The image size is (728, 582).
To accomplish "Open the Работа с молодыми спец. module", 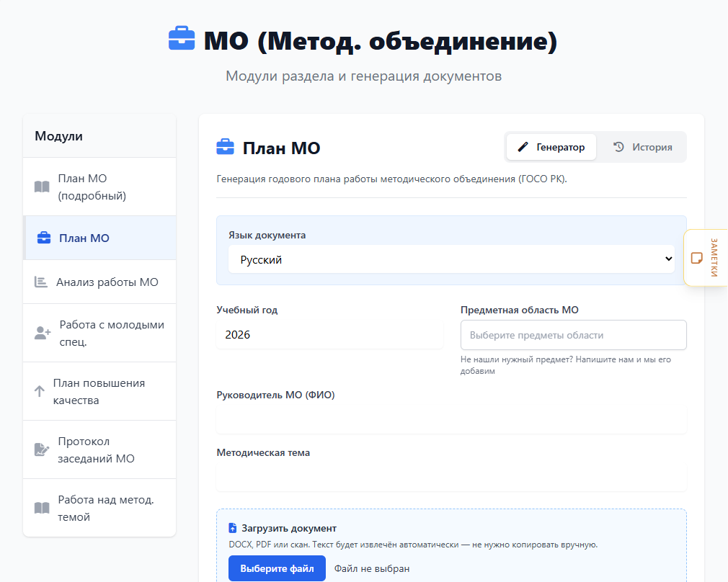I will pos(99,333).
